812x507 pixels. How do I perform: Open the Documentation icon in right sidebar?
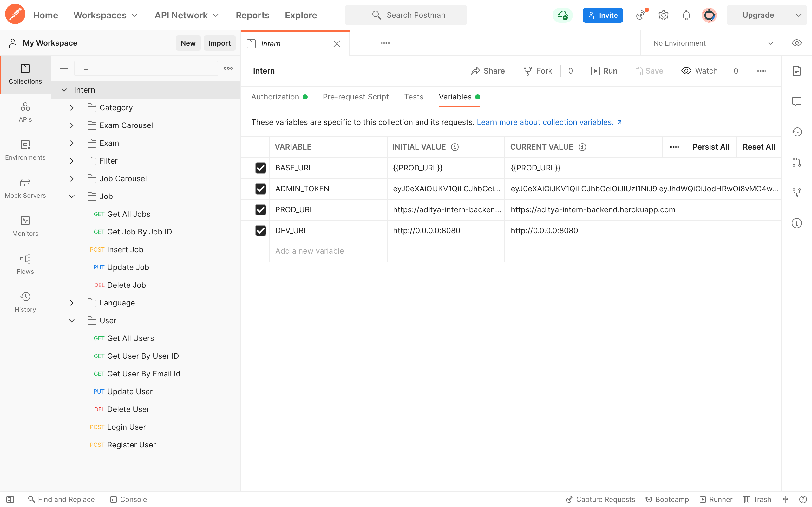[796, 71]
